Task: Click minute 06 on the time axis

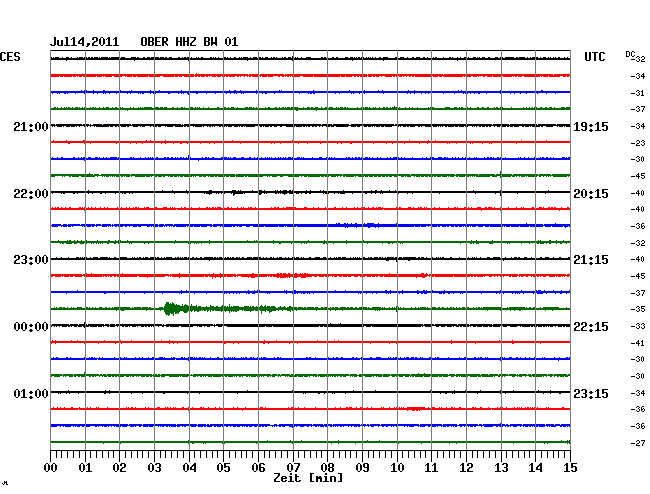Action: [x=258, y=468]
